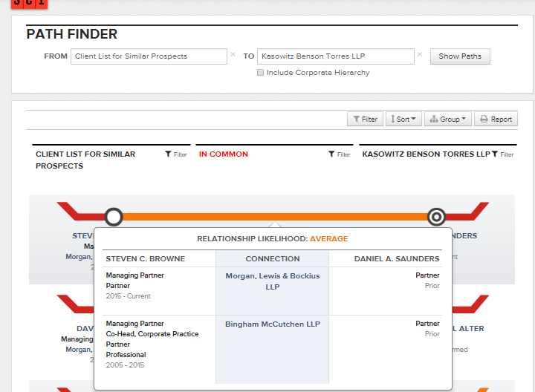Click 'Co-Head, Corporate Practice' text
This screenshot has width=535, height=392.
pos(152,333)
